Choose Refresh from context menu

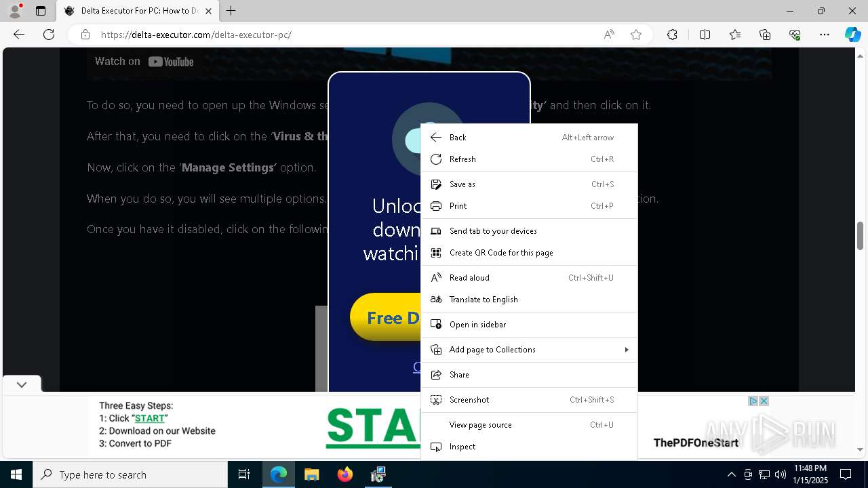(529, 159)
